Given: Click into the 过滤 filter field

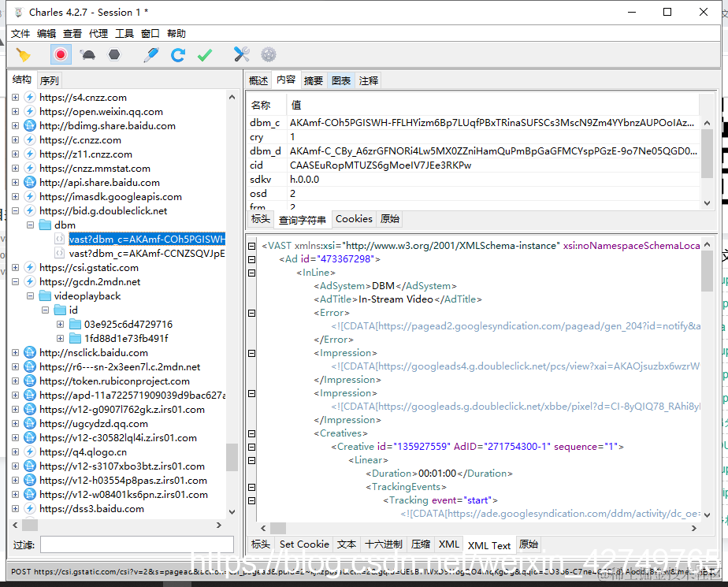Looking at the screenshot, I should [x=137, y=544].
